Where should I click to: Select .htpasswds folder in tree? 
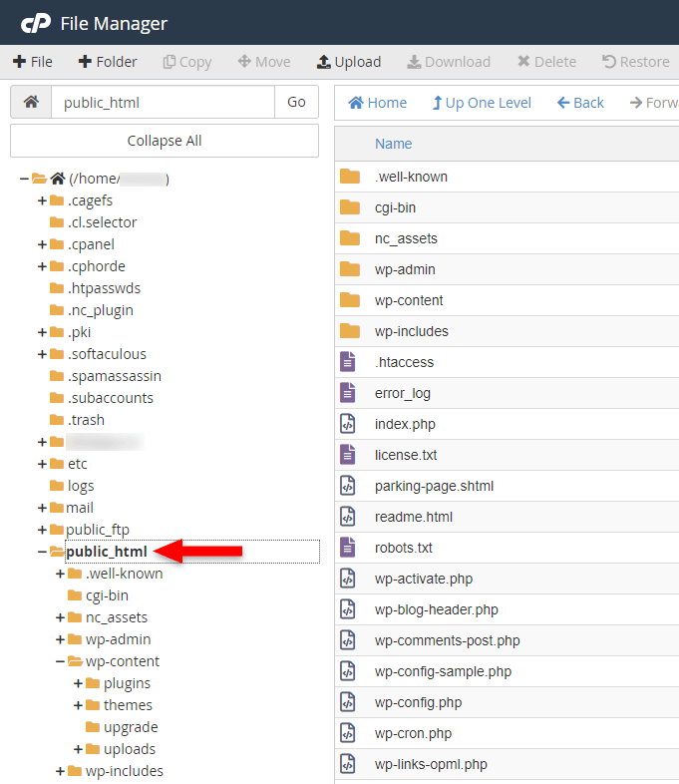(104, 288)
